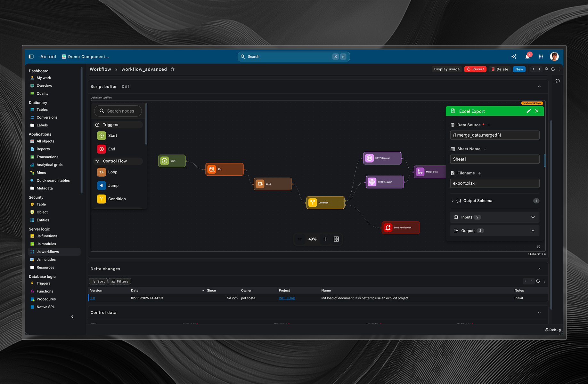
Task: Select Js workflows in the sidebar
Action: 48,252
